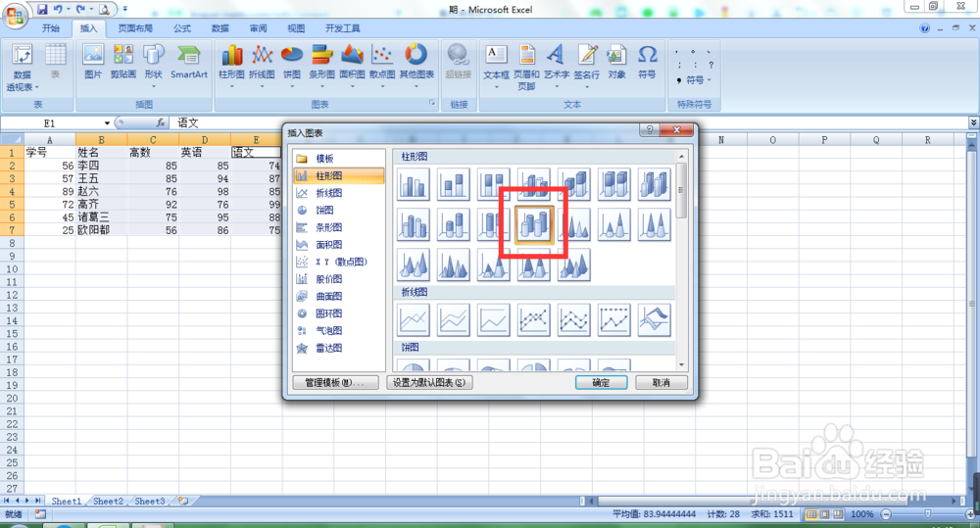
Task: Switch to the 开始 ribbon tab
Action: (x=51, y=28)
